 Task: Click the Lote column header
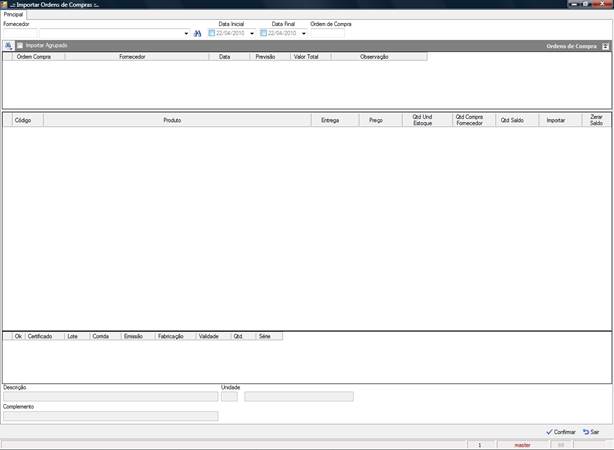77,336
